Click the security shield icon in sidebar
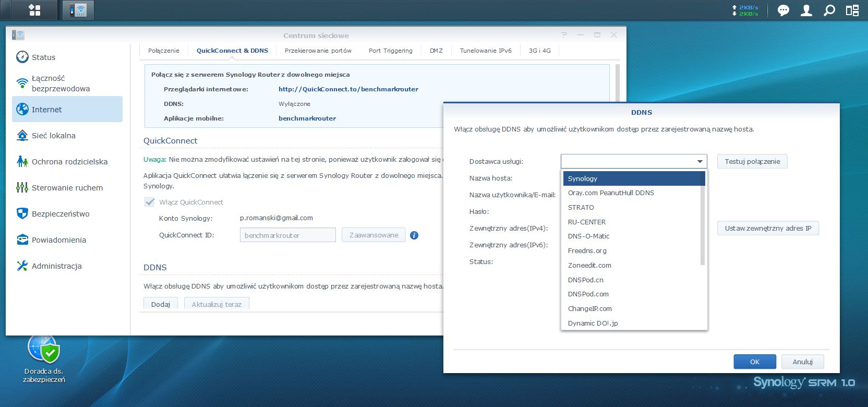The width and height of the screenshot is (868, 407). [x=22, y=213]
